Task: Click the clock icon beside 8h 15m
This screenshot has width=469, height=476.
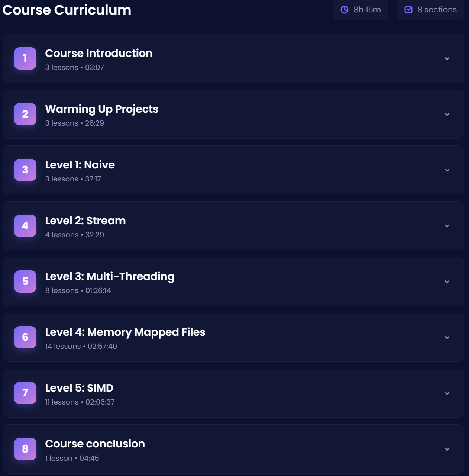Action: 345,10
